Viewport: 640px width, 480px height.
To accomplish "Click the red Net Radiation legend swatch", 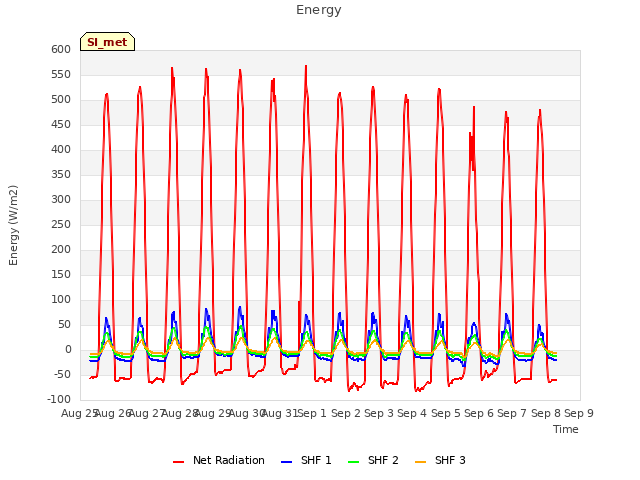I will click(x=178, y=462).
